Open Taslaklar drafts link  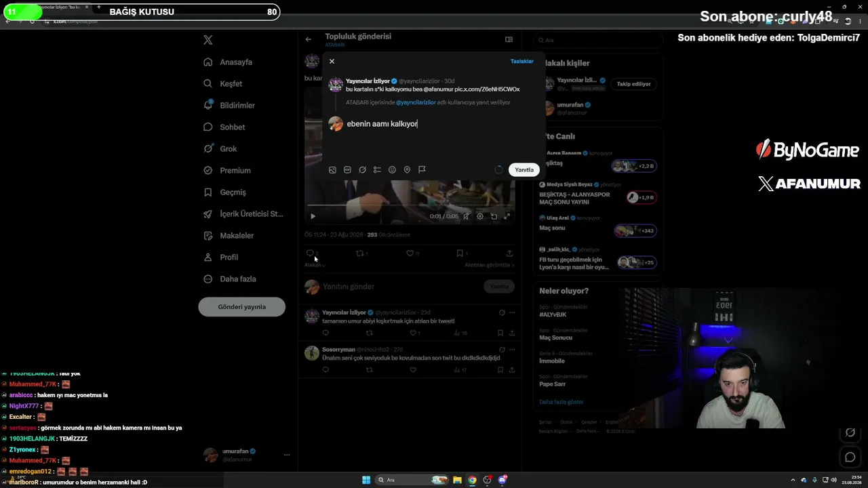click(522, 62)
